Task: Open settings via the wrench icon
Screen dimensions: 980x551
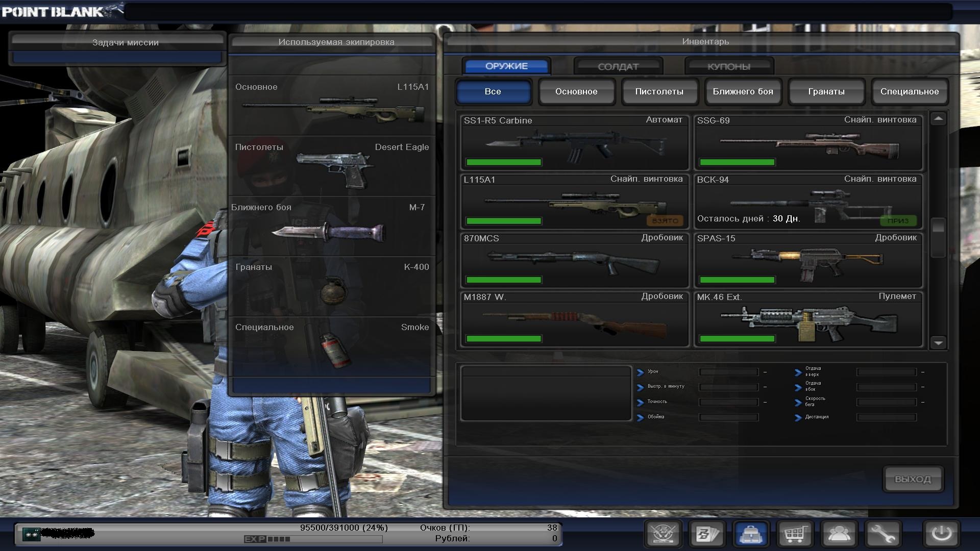Action: coord(883,534)
